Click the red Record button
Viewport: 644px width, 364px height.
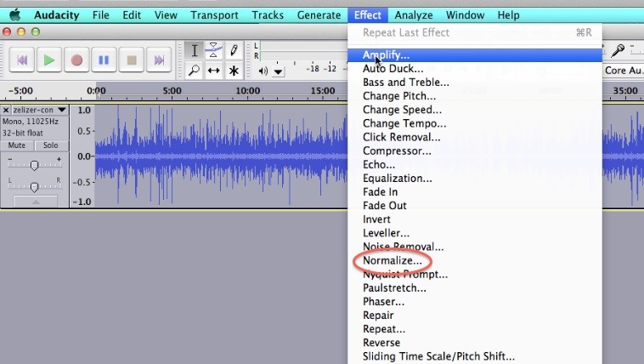pos(76,60)
